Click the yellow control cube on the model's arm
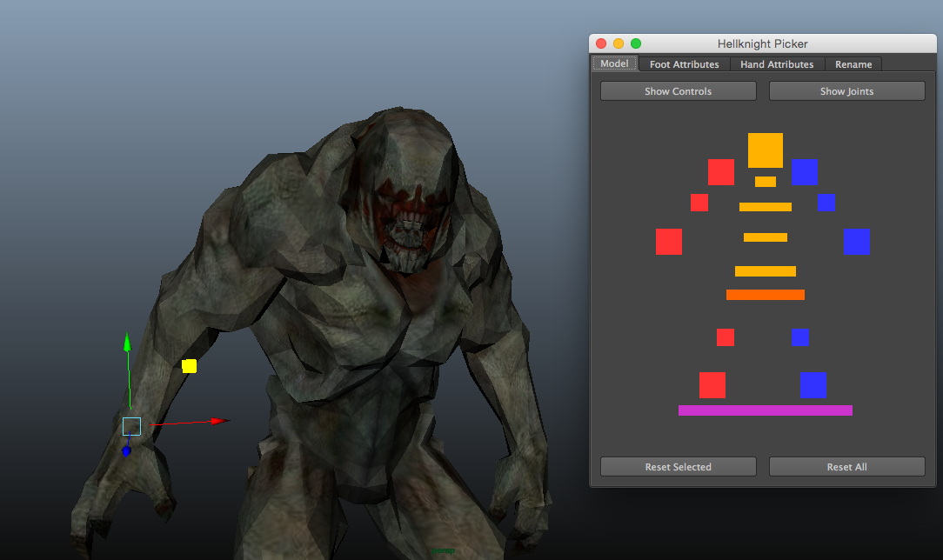The height and width of the screenshot is (560, 943). pyautogui.click(x=189, y=366)
